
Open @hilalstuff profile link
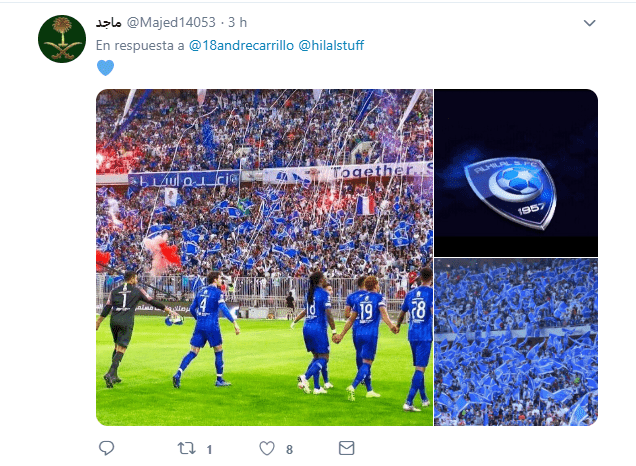pos(331,45)
